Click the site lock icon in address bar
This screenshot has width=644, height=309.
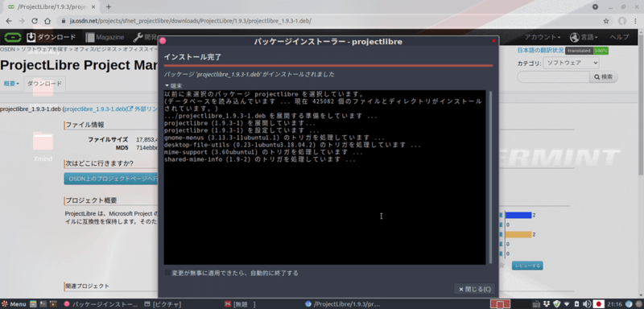point(63,21)
